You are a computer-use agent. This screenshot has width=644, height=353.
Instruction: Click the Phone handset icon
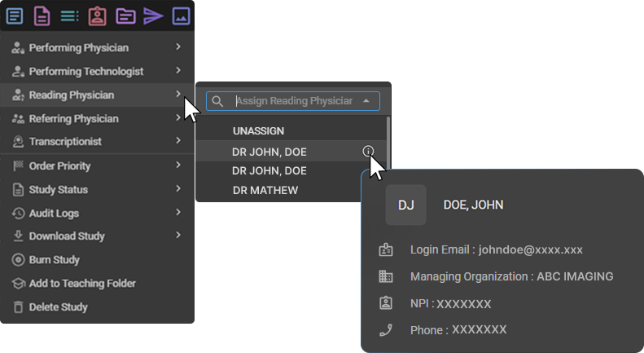(385, 330)
